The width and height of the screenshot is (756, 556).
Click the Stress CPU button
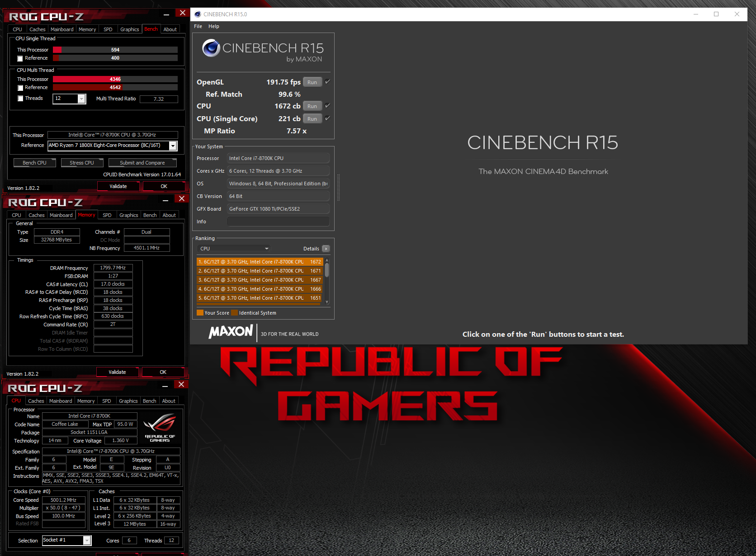(82, 163)
